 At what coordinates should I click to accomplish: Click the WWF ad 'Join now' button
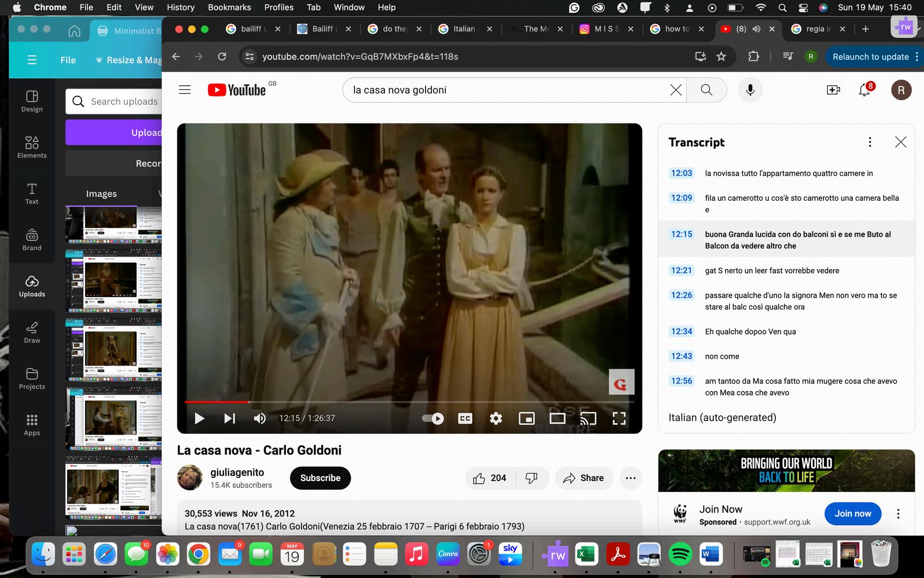coord(853,514)
